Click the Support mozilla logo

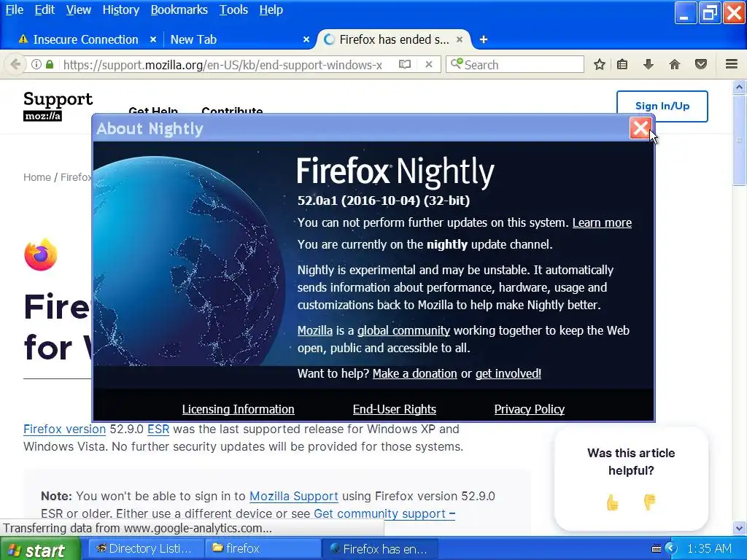point(58,106)
